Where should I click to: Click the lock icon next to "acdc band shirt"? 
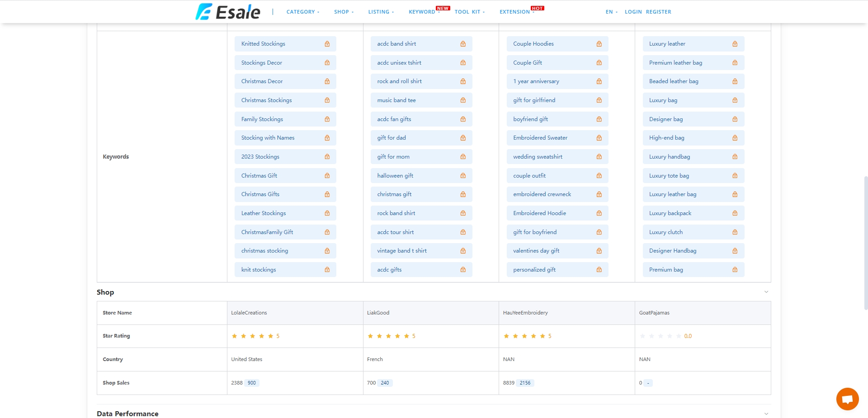click(462, 43)
